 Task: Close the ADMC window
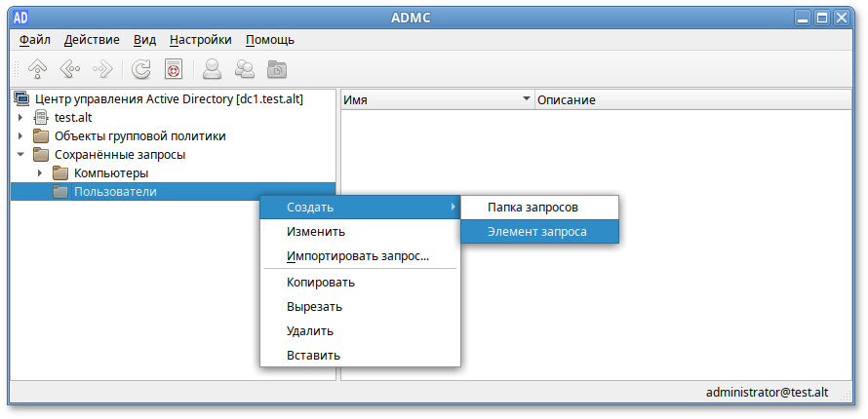pos(842,19)
